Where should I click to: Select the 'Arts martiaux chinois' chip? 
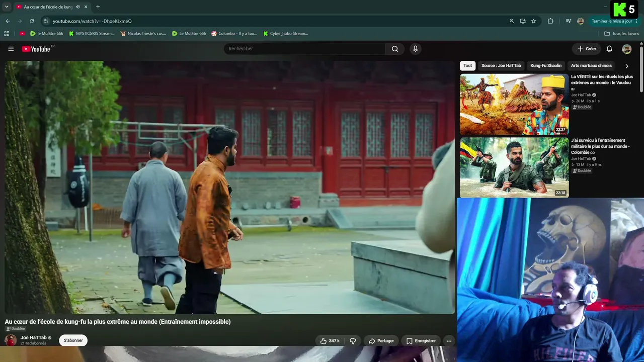591,66
